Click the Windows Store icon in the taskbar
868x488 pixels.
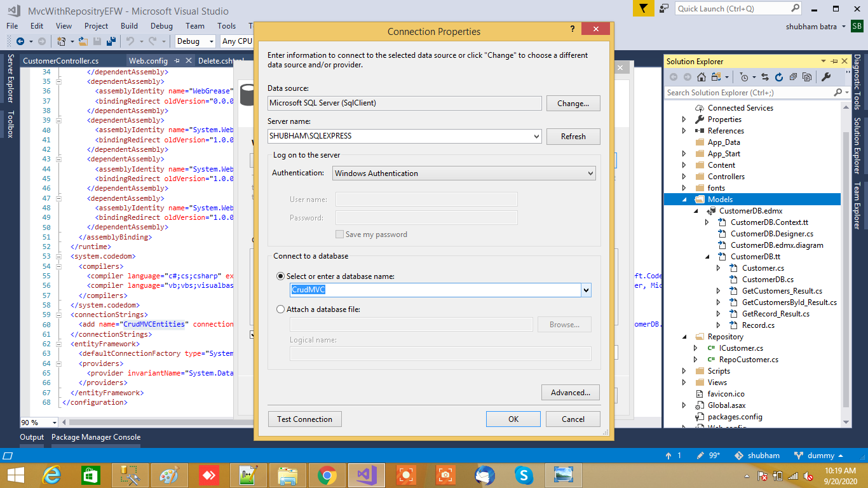[x=91, y=475]
